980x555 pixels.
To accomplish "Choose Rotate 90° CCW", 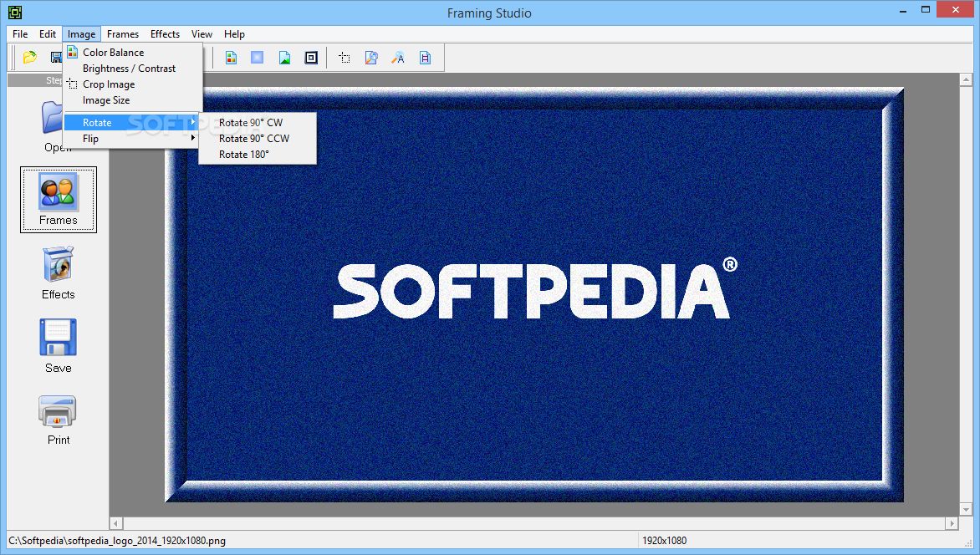I will click(x=258, y=138).
